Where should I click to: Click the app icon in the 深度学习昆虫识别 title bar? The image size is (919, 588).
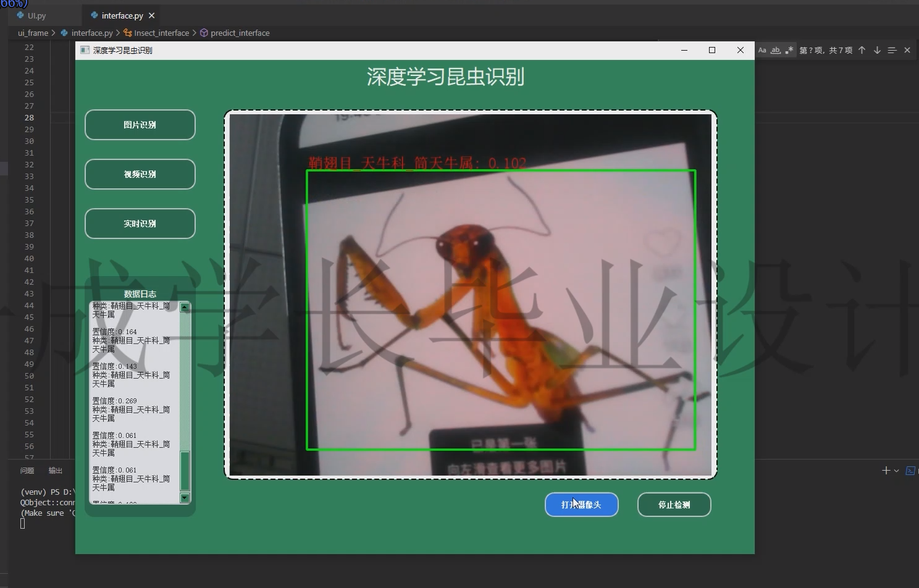coord(84,50)
